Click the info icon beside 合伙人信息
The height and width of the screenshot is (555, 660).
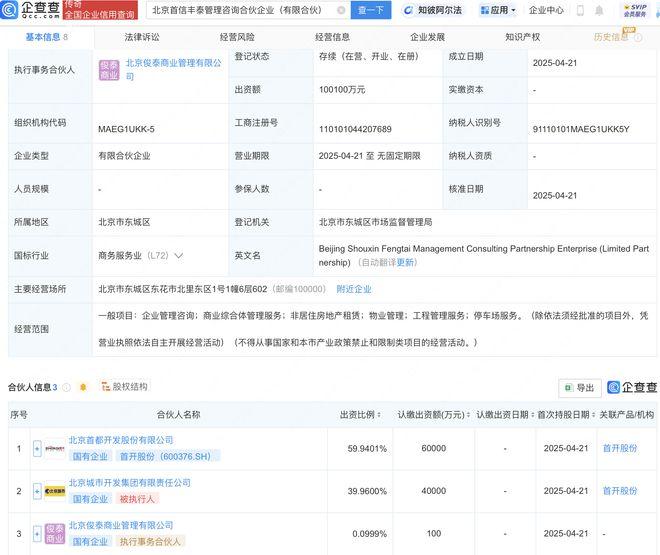(67, 387)
